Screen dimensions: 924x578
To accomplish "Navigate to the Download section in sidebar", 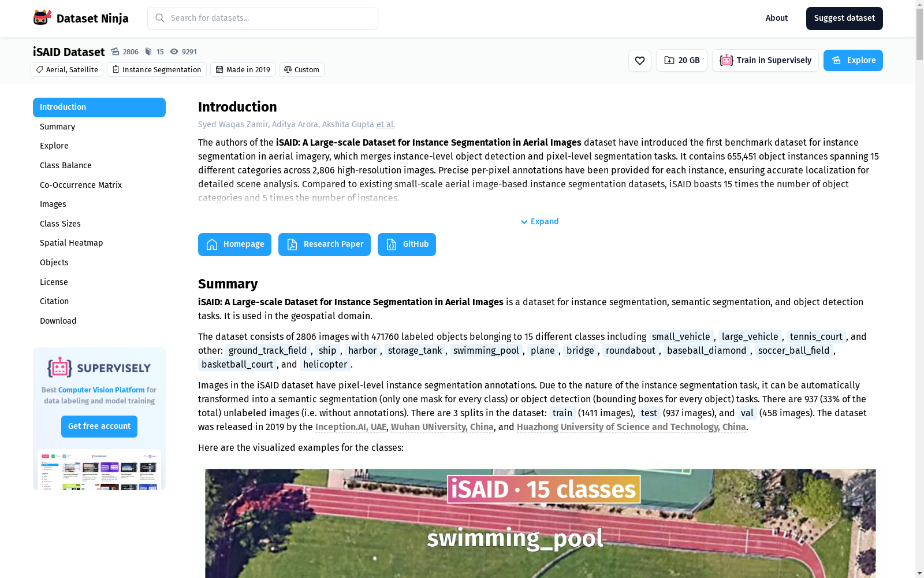I will coord(58,320).
